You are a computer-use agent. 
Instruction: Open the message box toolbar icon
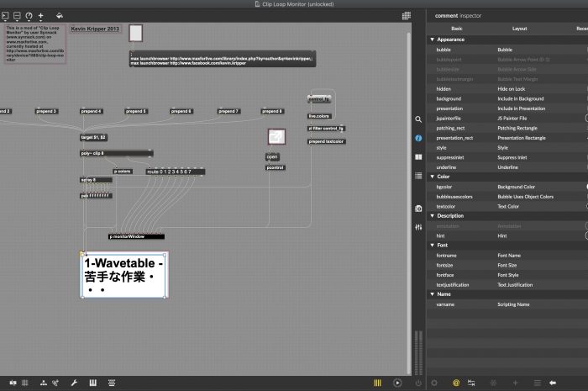pyautogui.click(x=17, y=16)
